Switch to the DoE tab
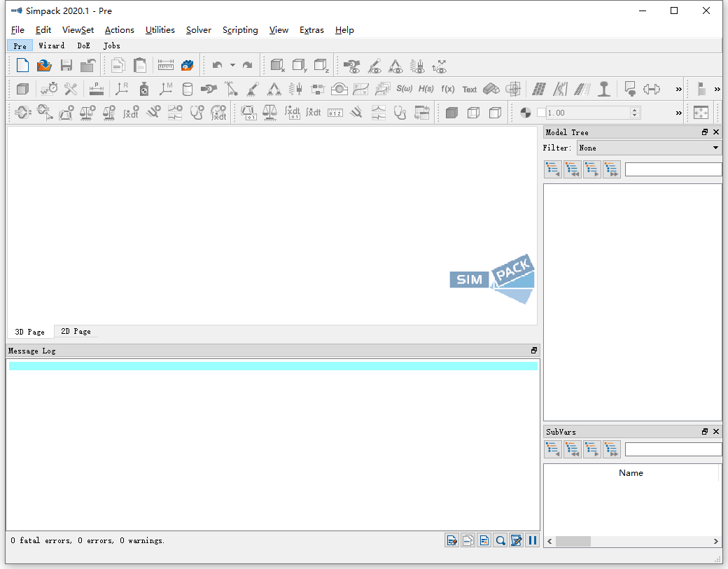 point(83,45)
